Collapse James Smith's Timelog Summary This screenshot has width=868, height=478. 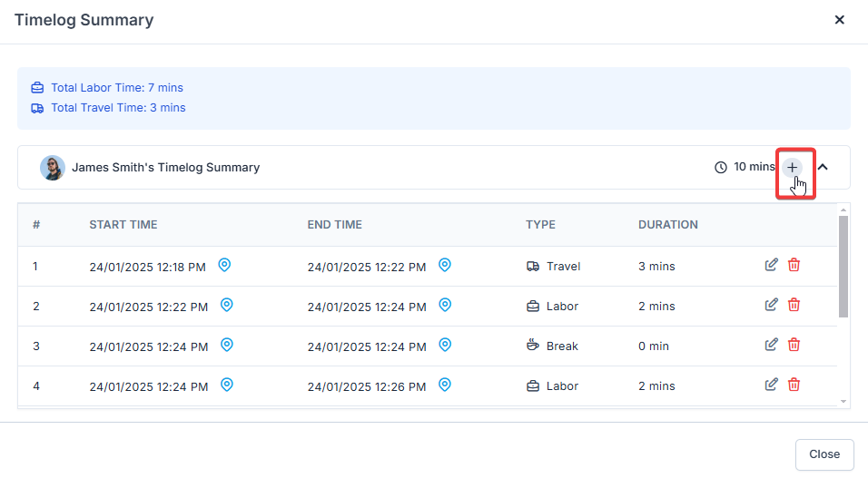(x=823, y=167)
